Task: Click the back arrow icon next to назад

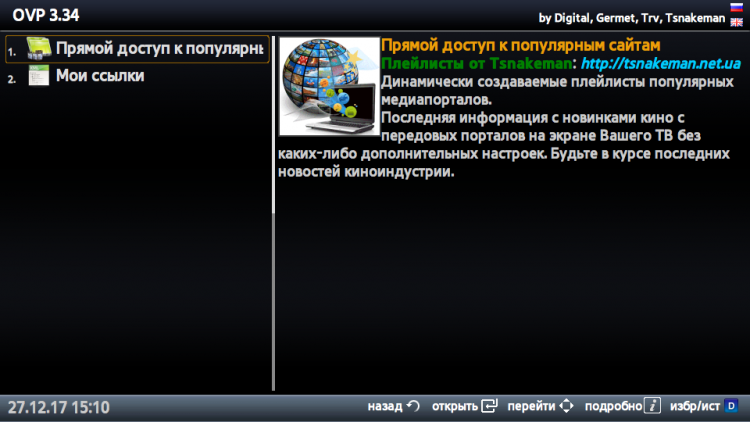Action: 413,406
